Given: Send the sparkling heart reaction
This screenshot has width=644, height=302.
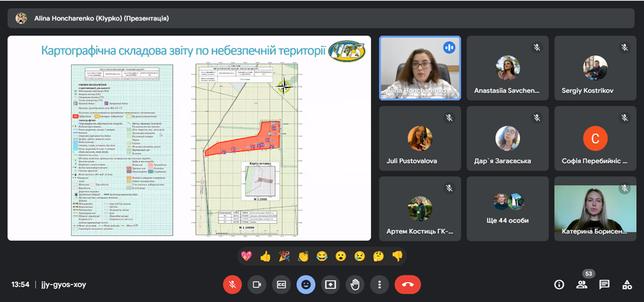Looking at the screenshot, I should pyautogui.click(x=246, y=256).
